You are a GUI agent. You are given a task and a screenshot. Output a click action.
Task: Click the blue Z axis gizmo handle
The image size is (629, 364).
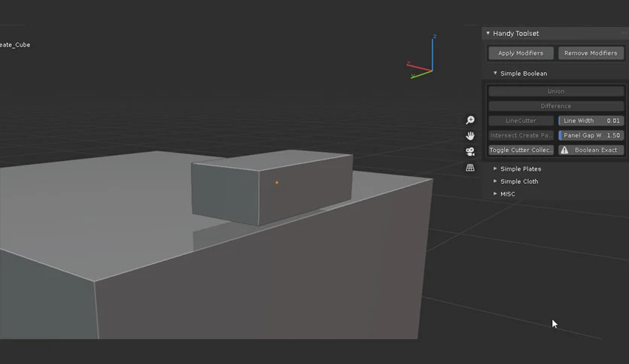[433, 38]
